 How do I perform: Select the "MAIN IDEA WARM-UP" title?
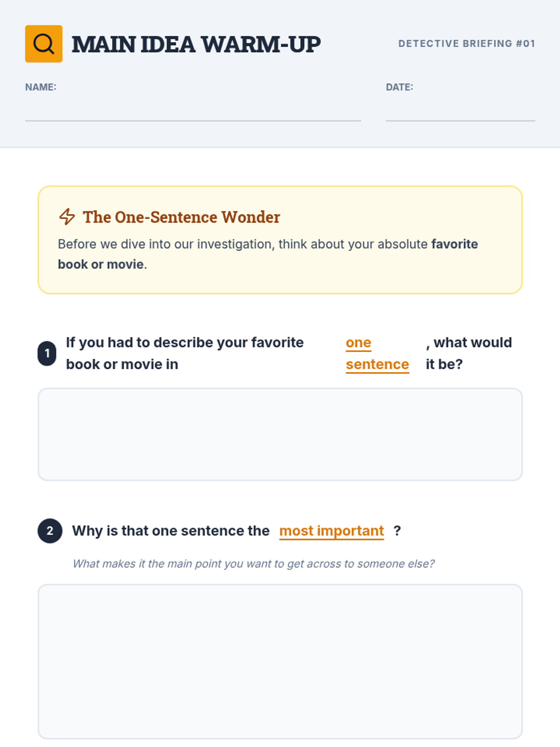(x=196, y=44)
